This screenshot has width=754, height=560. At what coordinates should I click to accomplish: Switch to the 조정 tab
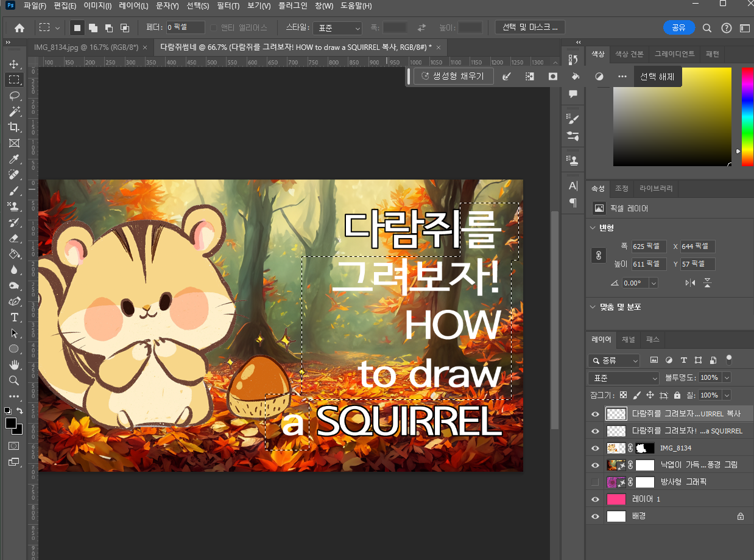pyautogui.click(x=621, y=189)
